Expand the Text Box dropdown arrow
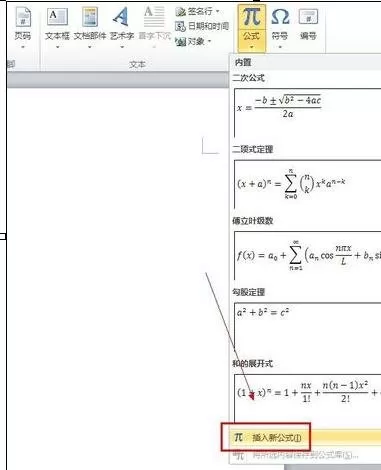381x470 pixels. tap(57, 47)
